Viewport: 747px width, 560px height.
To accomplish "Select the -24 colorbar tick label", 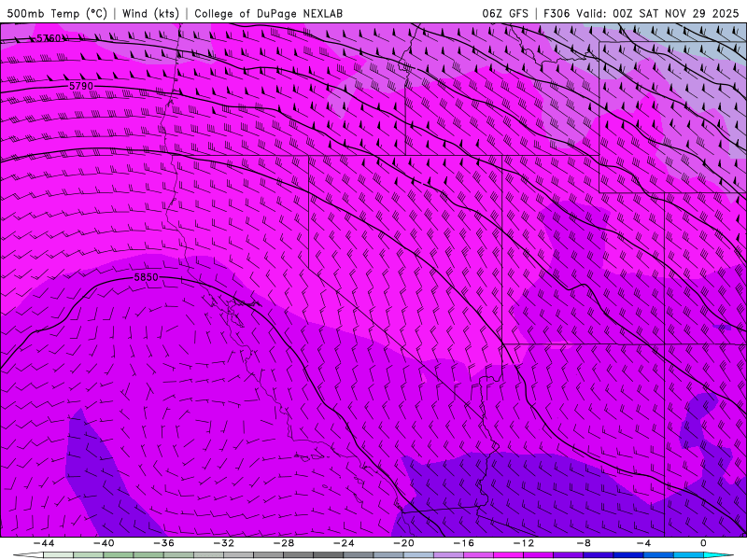I will (x=344, y=543).
